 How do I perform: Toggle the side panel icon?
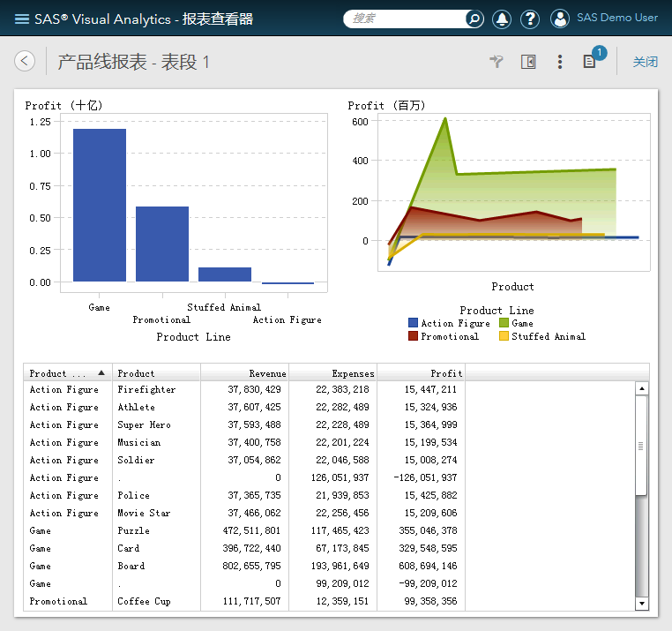point(528,62)
